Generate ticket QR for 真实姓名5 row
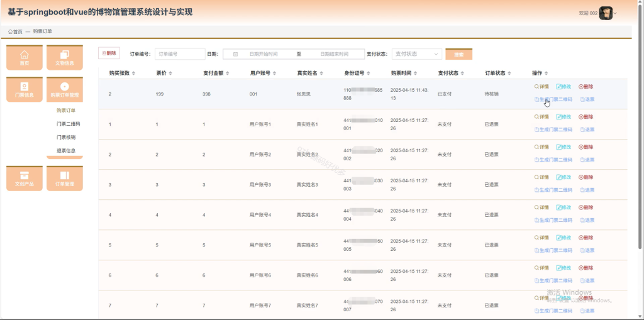Screen dimensions: 644x320 [x=553, y=250]
